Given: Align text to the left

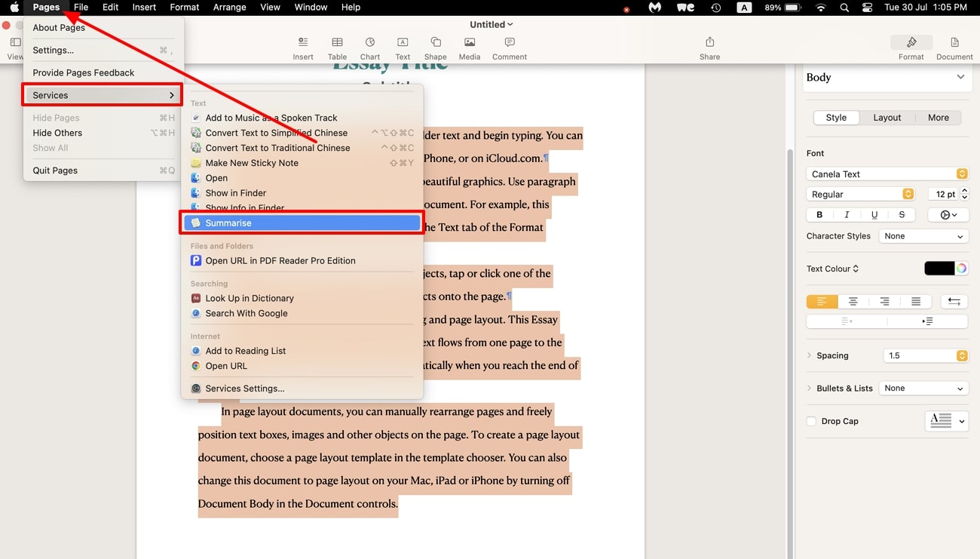Looking at the screenshot, I should pyautogui.click(x=822, y=302).
